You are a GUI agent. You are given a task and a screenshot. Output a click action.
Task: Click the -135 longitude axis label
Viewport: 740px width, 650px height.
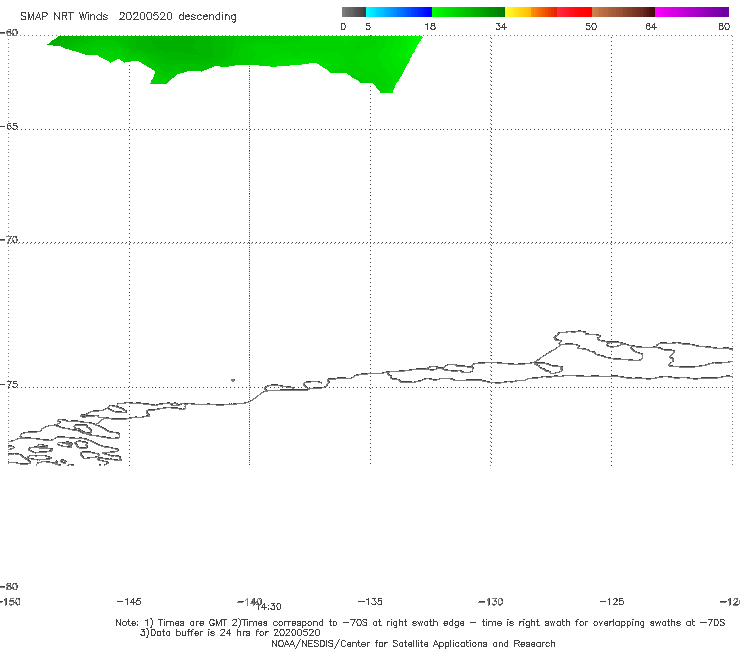(370, 602)
